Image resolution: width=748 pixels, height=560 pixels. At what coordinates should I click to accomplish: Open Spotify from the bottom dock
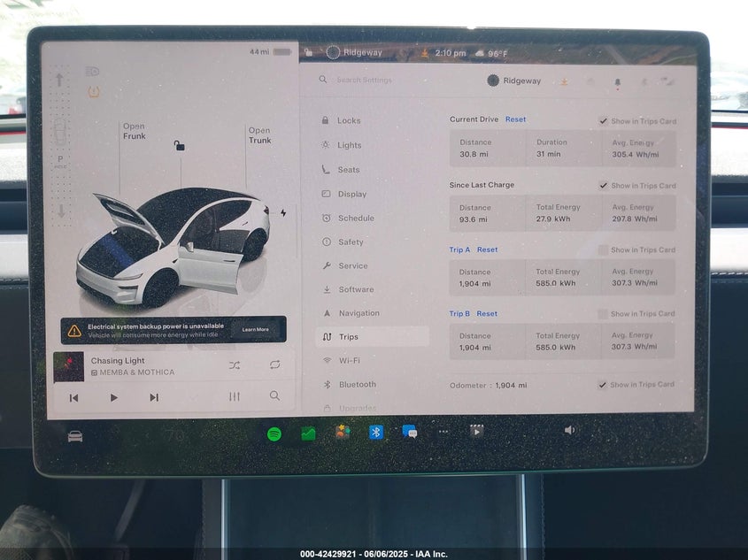pyautogui.click(x=274, y=433)
